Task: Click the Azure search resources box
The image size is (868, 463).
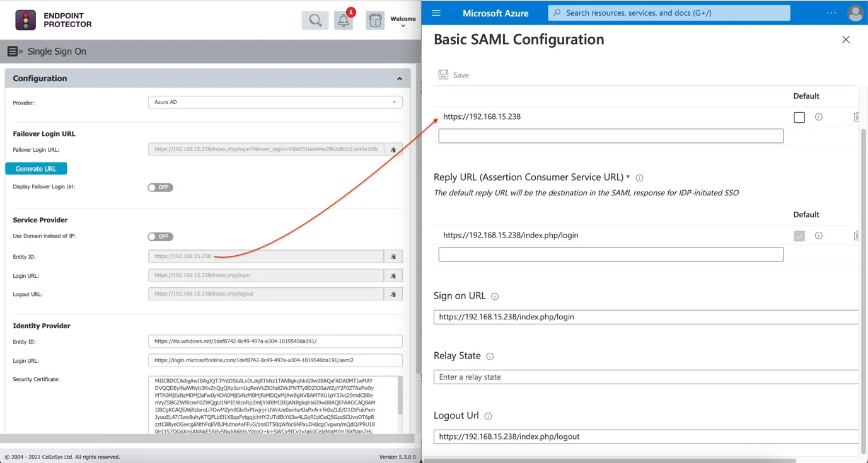Action: pyautogui.click(x=669, y=13)
